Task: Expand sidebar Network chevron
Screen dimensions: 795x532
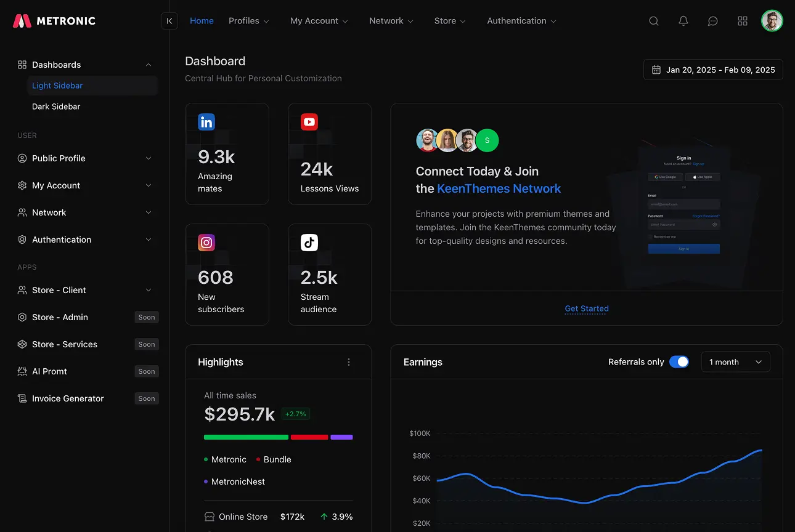Action: (x=149, y=212)
